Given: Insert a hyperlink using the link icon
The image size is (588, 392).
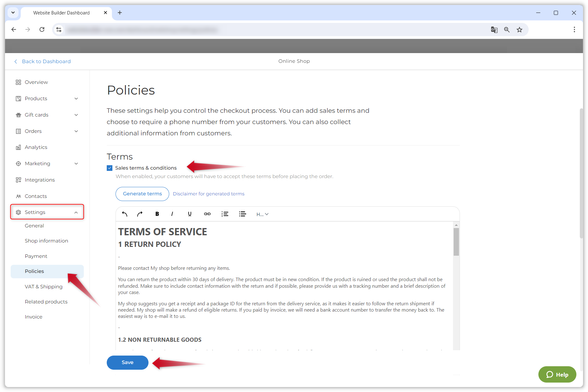Looking at the screenshot, I should tap(207, 214).
